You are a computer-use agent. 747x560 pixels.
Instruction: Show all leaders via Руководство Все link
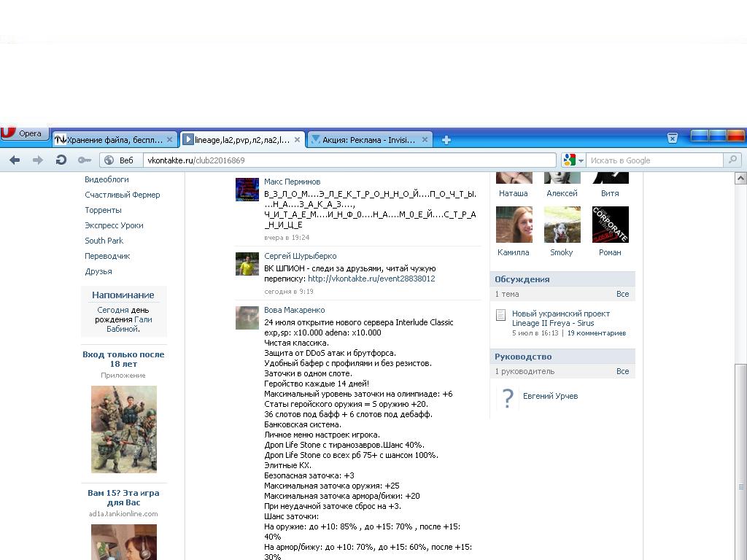[x=622, y=371]
